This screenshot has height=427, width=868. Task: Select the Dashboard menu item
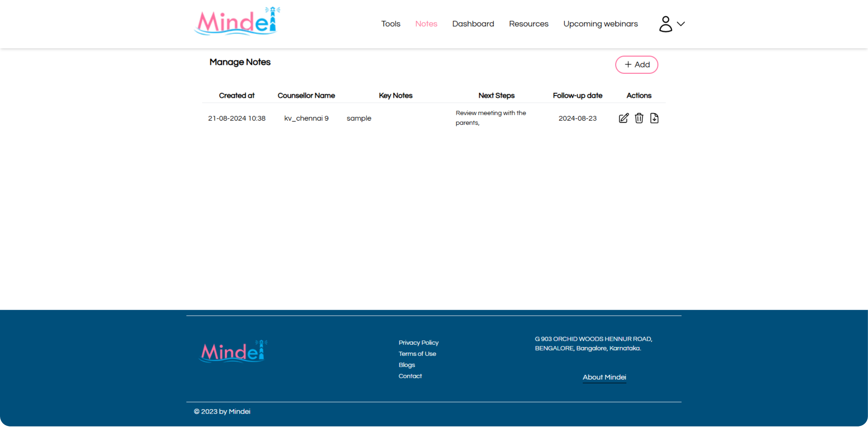[x=473, y=24]
